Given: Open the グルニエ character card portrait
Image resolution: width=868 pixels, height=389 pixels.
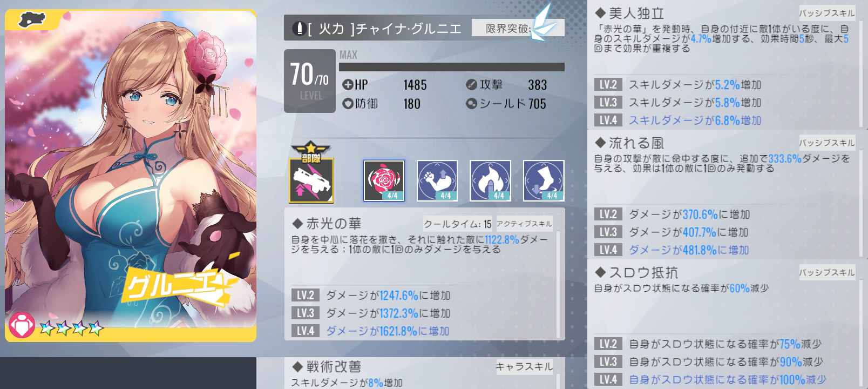Looking at the screenshot, I should click(131, 176).
